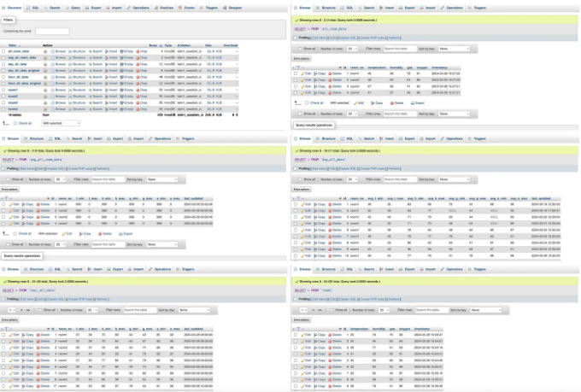Screen dimensions: 581x392
Task: Open top Sort by key dropdown in all_room_data panel
Action: 454,49
